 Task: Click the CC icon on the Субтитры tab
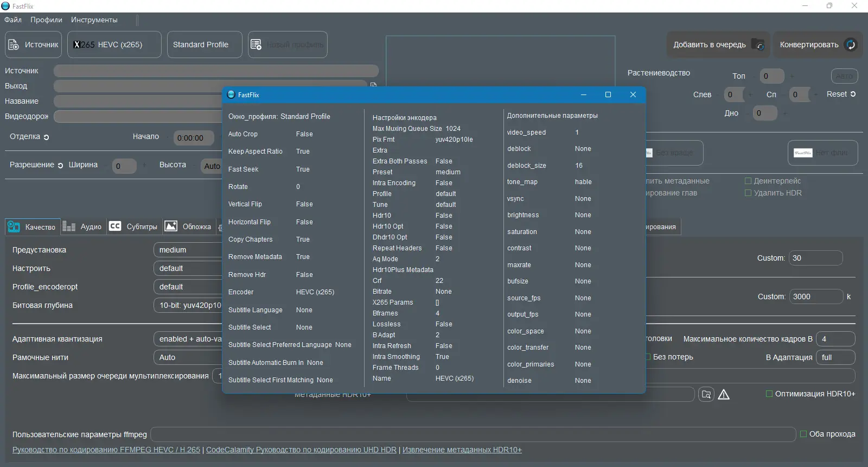coord(115,226)
